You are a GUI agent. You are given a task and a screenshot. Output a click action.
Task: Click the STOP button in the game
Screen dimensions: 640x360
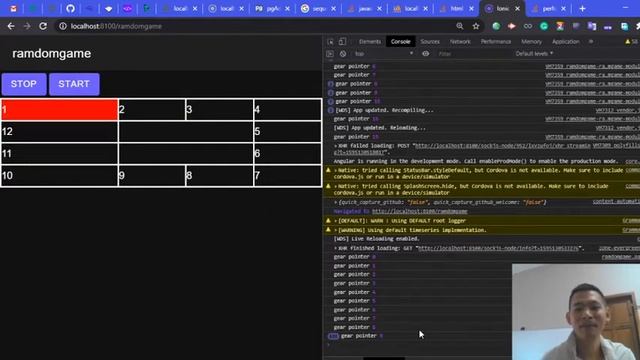coord(24,84)
